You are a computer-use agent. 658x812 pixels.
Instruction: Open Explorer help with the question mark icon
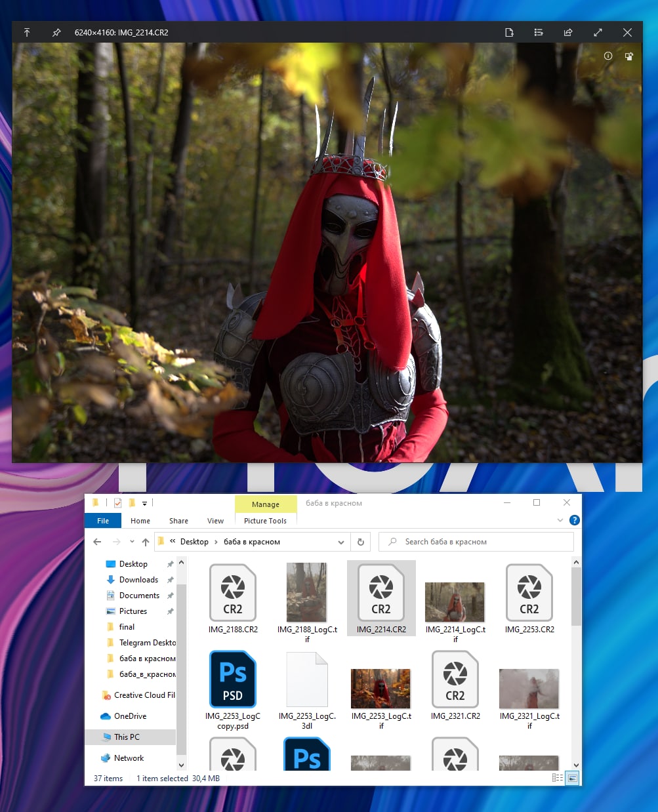coord(574,520)
